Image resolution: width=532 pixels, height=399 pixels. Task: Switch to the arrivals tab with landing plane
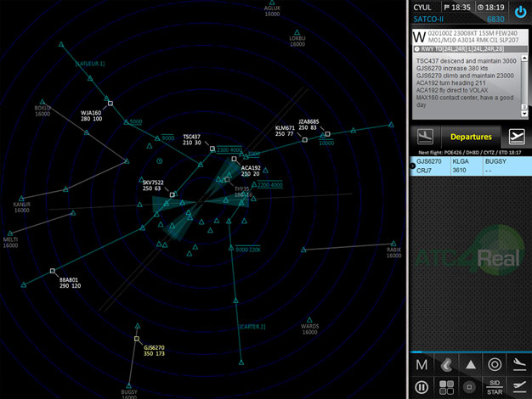click(x=426, y=137)
